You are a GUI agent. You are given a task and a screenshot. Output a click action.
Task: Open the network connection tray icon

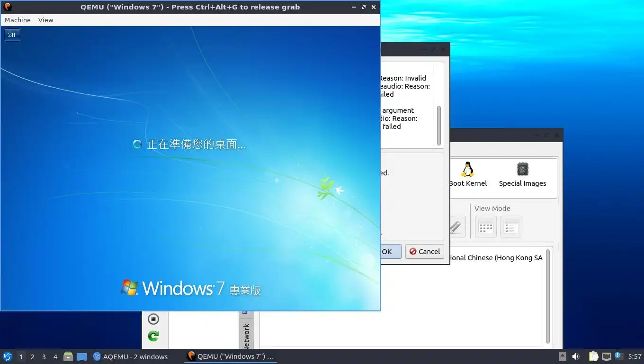[x=606, y=356]
